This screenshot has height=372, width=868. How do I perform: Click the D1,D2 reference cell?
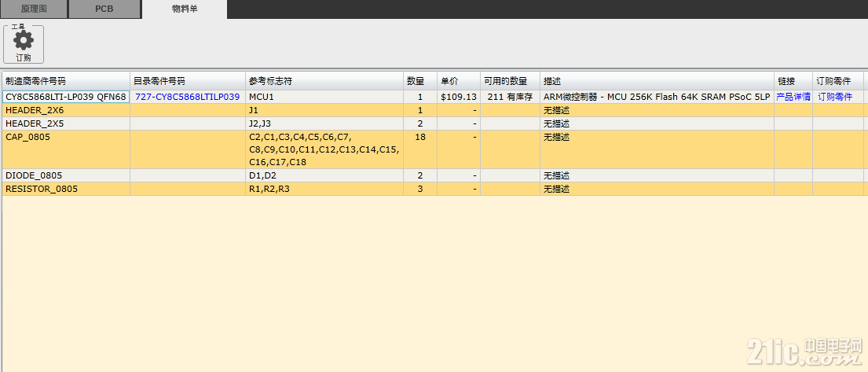pyautogui.click(x=324, y=175)
